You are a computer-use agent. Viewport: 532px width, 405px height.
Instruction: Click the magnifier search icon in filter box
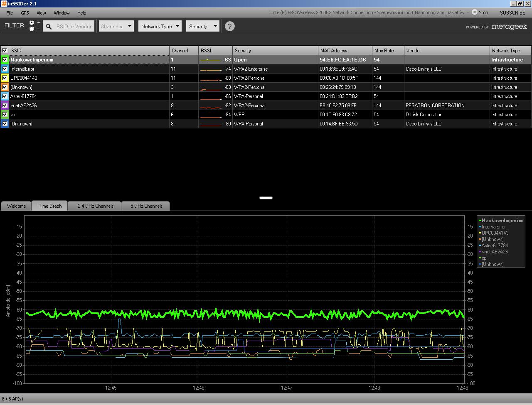click(49, 27)
